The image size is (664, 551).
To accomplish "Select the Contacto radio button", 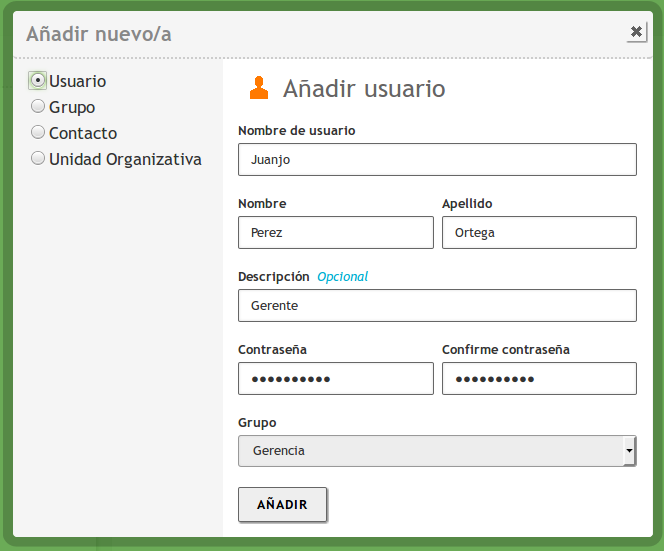I will click(38, 132).
